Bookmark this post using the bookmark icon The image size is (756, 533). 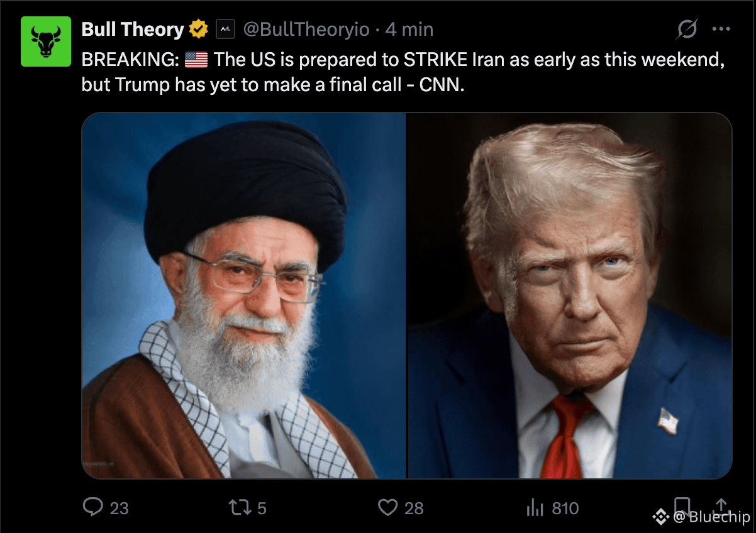[x=682, y=507]
